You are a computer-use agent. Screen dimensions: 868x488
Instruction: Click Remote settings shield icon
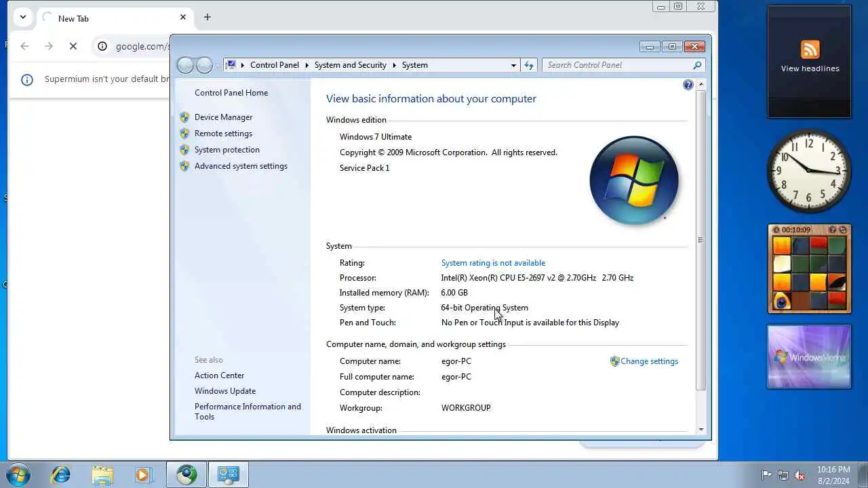[x=184, y=134]
